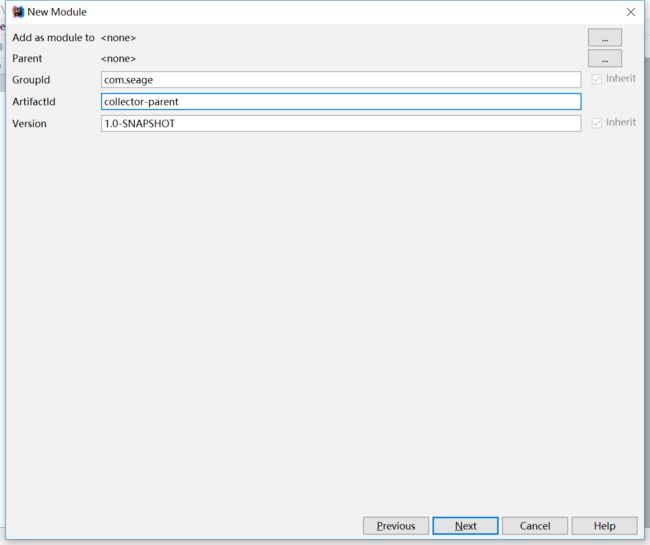Click the IntelliJ icon in the title bar
650x545 pixels.
18,12
